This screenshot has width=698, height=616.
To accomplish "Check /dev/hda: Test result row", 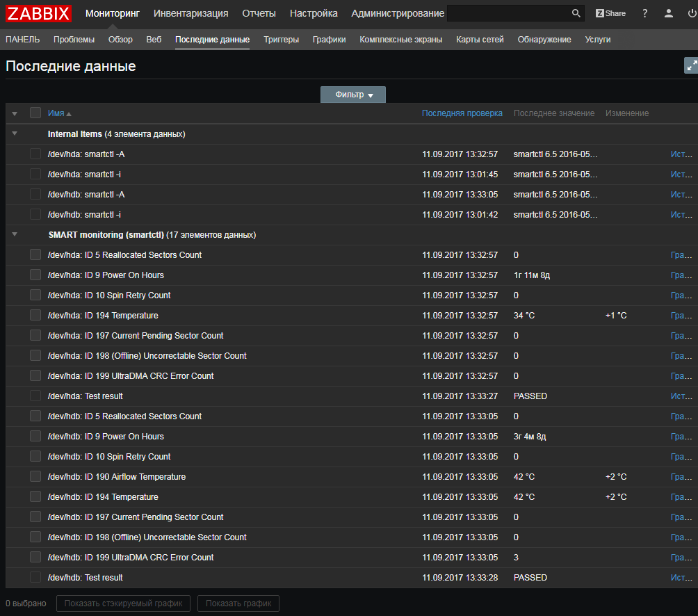I will [35, 396].
